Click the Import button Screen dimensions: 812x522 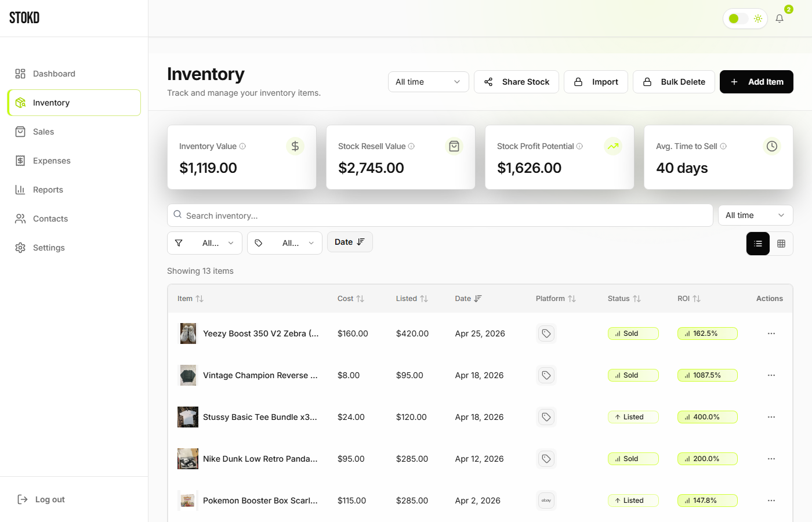(x=596, y=82)
